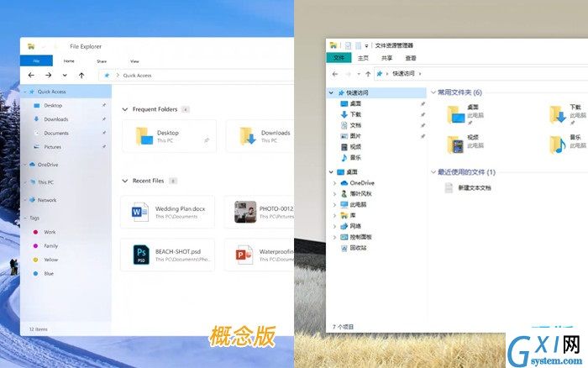Select the magenta Family tag dot
Screen dimensions: 588x368
35,245
